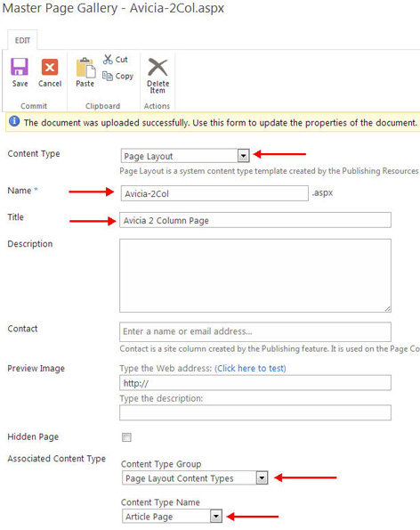This screenshot has width=420, height=530.
Task: Click the Contact name or email field
Action: coord(255,331)
